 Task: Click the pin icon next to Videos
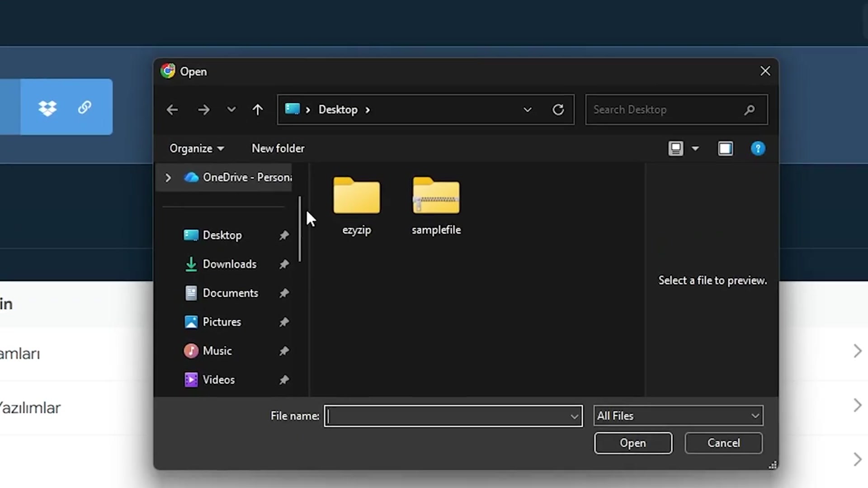(284, 380)
